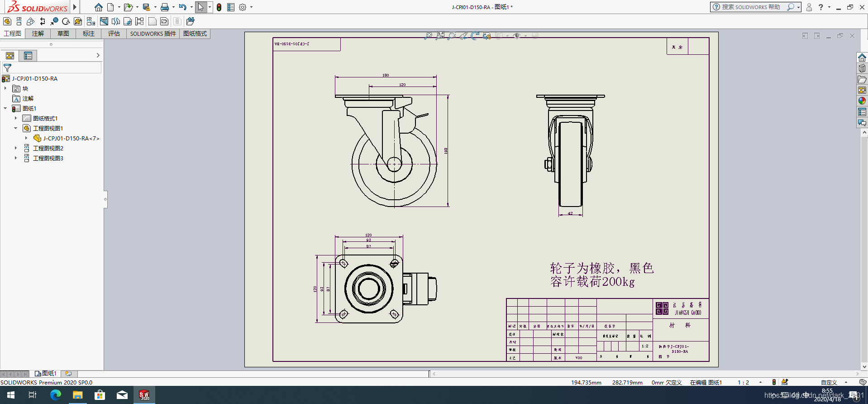Open File Explorer folder in task pane
This screenshot has width=868, height=404.
pos(862,79)
